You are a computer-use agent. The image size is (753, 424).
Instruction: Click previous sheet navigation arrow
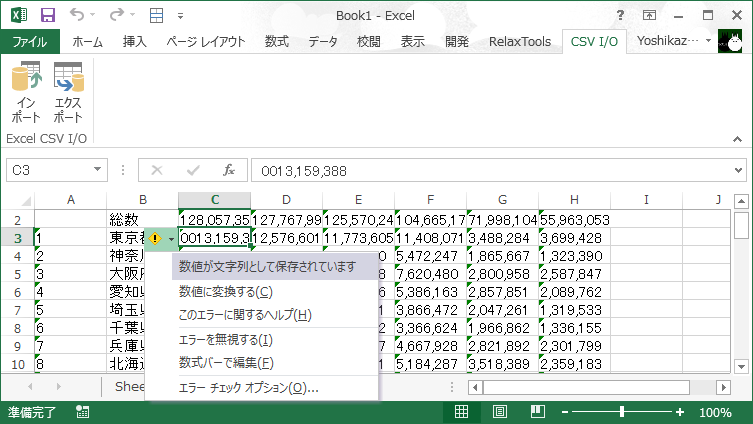30,387
